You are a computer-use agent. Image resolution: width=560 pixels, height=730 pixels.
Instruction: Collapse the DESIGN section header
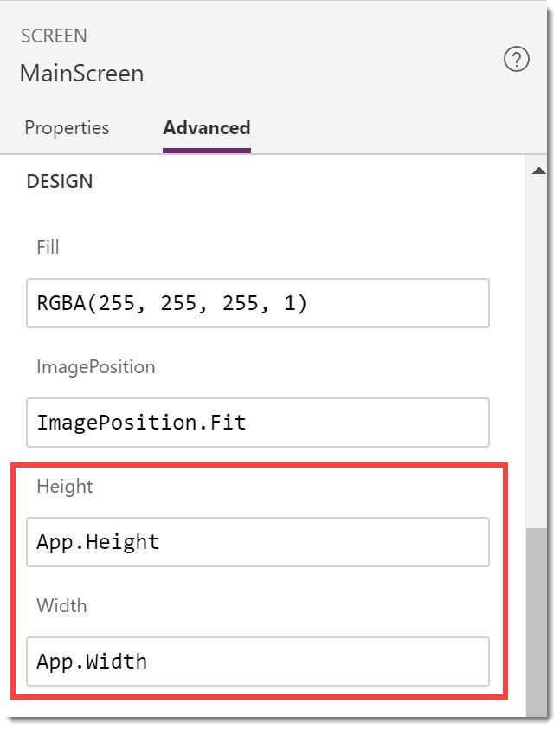point(60,181)
